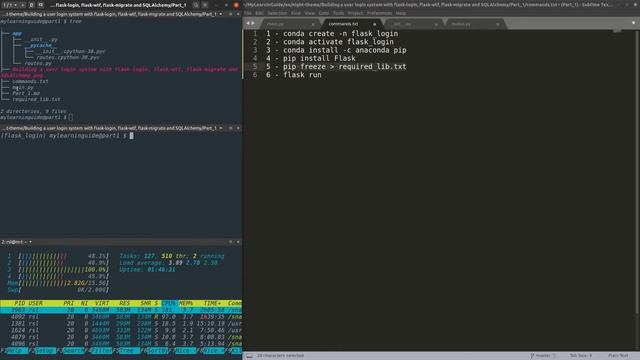This screenshot has height=360, width=640.
Task: Click htop Filter function button
Action: 102,351
